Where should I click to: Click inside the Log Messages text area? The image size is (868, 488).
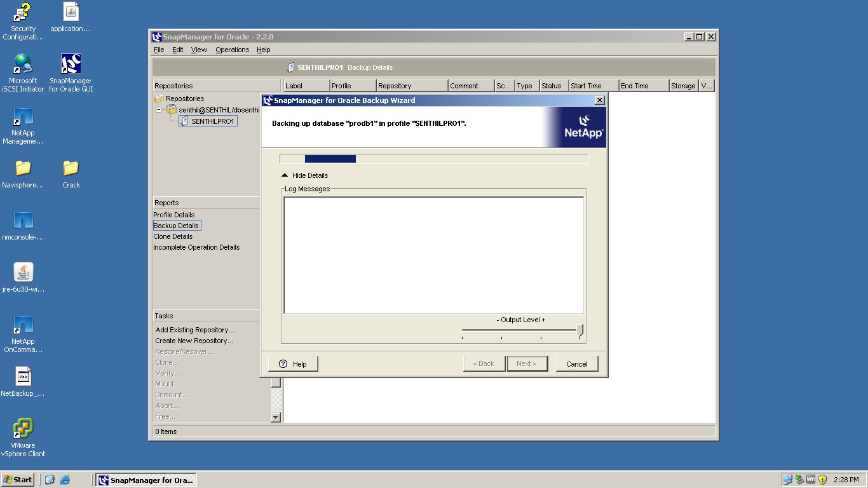(x=433, y=255)
